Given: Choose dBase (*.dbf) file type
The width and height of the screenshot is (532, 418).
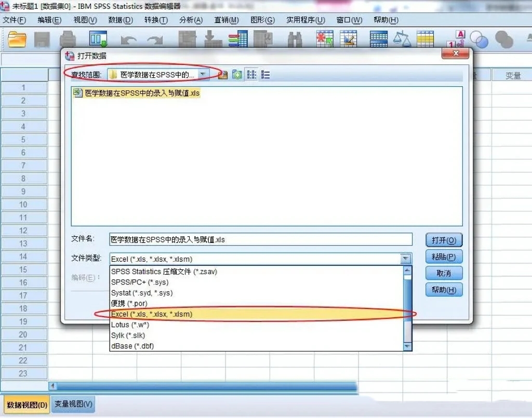Looking at the screenshot, I should pyautogui.click(x=256, y=346).
